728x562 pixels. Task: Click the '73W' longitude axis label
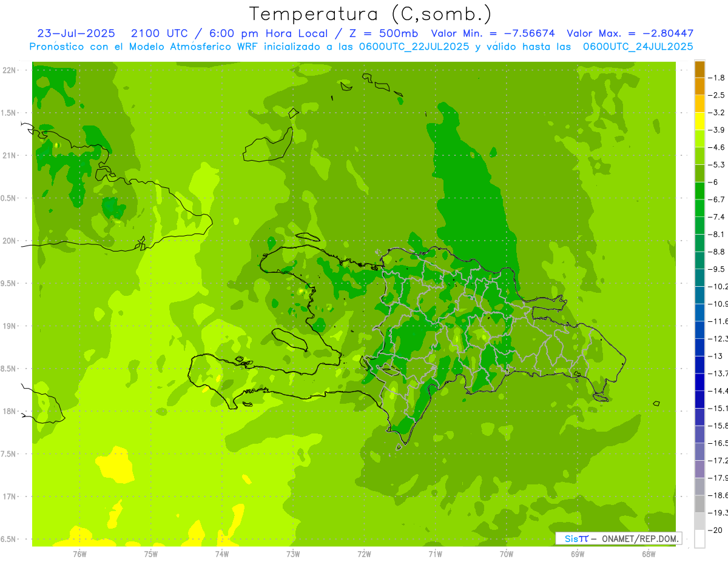pyautogui.click(x=293, y=554)
